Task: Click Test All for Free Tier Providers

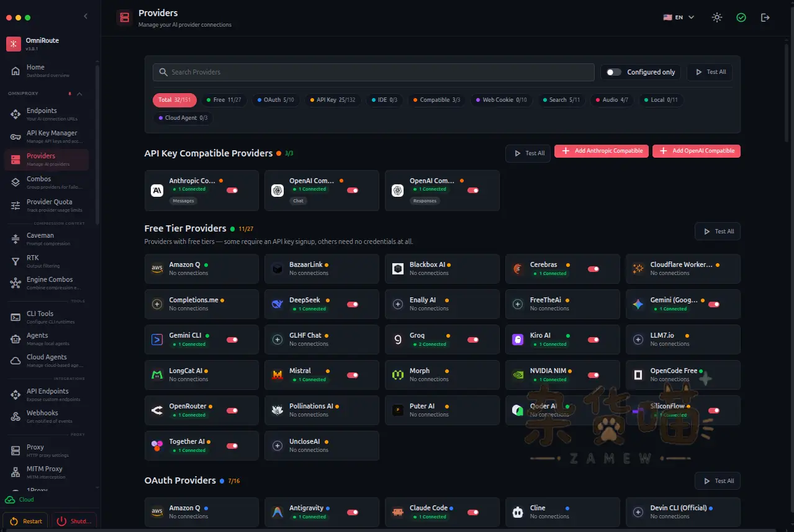Action: [718, 232]
